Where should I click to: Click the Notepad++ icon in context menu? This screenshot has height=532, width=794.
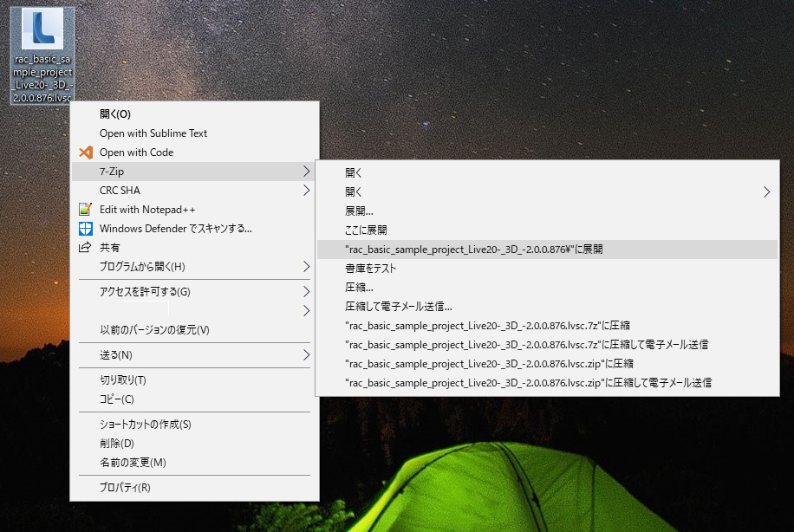[x=86, y=209]
